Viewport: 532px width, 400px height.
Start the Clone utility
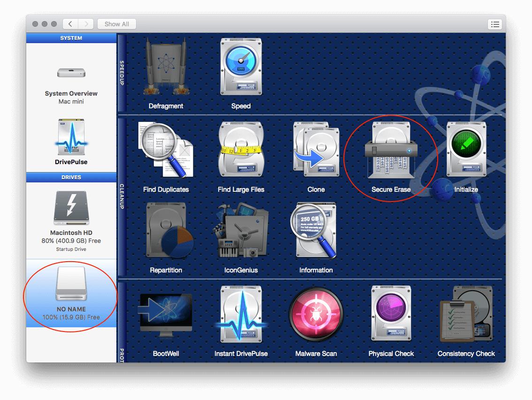316,150
